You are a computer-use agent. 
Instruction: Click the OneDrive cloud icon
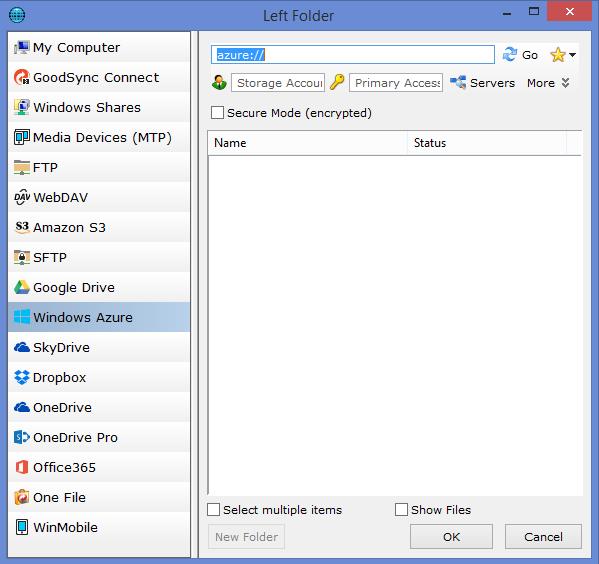[21, 407]
